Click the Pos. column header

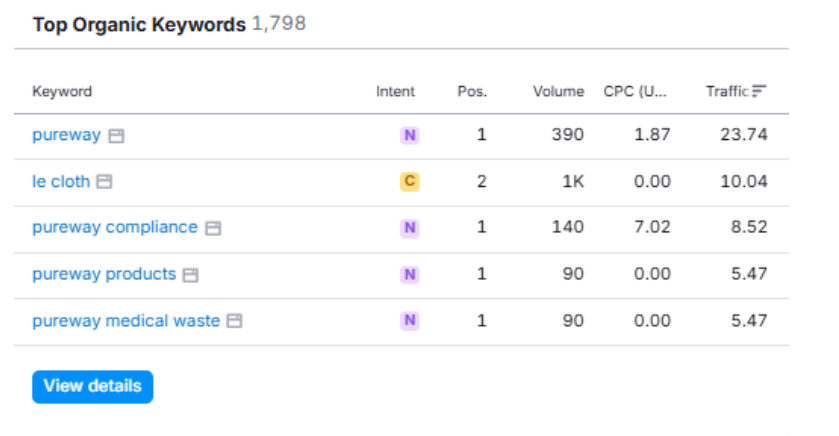pos(472,91)
